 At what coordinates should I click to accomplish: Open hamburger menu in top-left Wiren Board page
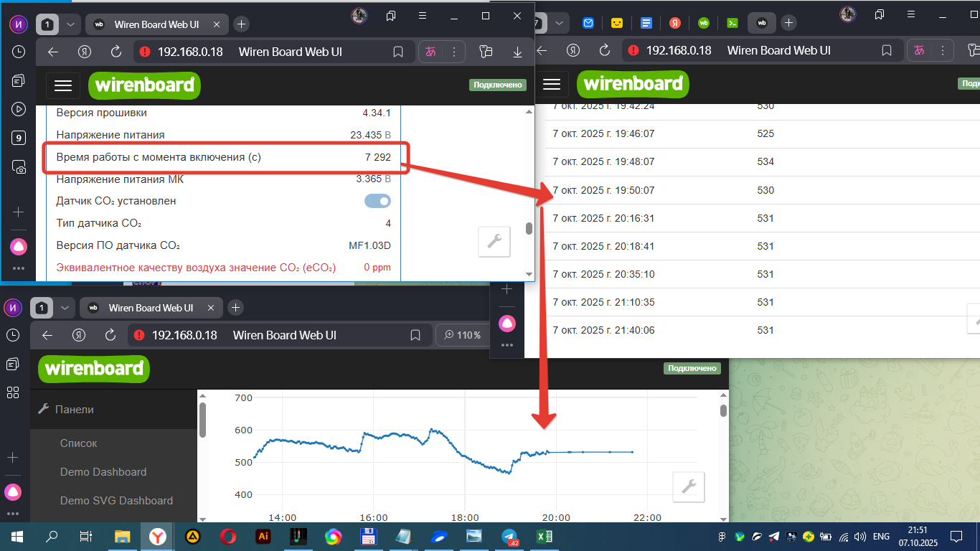[x=63, y=85]
